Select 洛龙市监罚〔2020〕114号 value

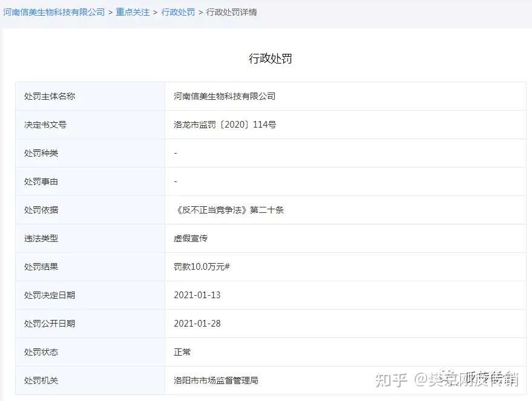(225, 125)
